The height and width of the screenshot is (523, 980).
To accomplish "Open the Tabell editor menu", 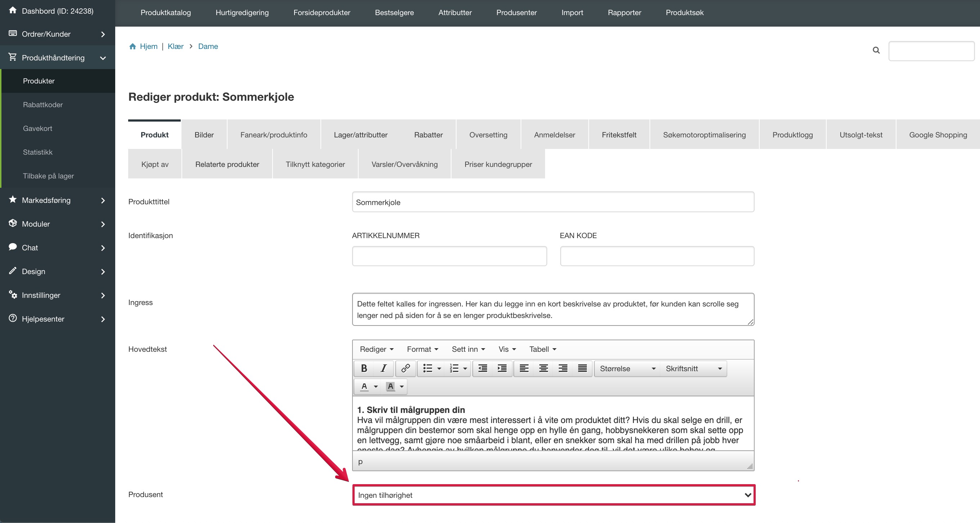I will click(x=543, y=349).
